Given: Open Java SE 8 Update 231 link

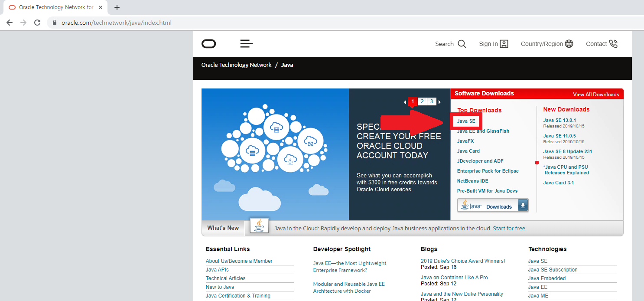Looking at the screenshot, I should pos(567,151).
